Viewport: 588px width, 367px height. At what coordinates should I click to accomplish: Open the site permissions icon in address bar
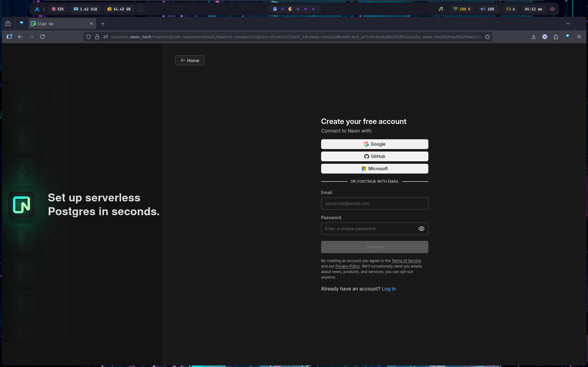(106, 37)
